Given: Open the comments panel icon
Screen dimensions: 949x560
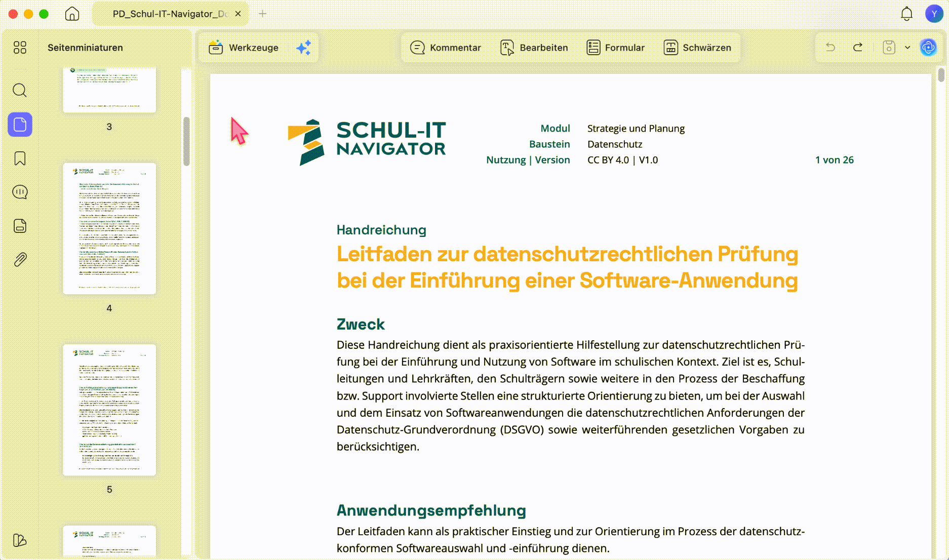Looking at the screenshot, I should (x=20, y=192).
